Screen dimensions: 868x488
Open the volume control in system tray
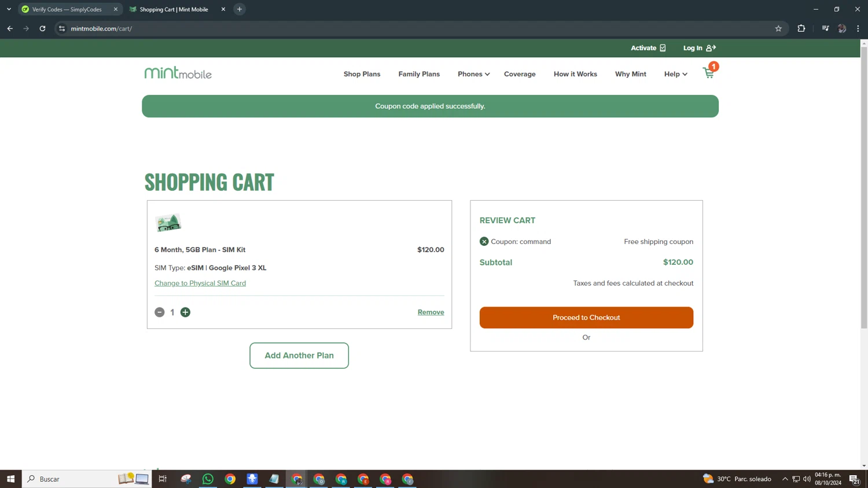tap(807, 479)
